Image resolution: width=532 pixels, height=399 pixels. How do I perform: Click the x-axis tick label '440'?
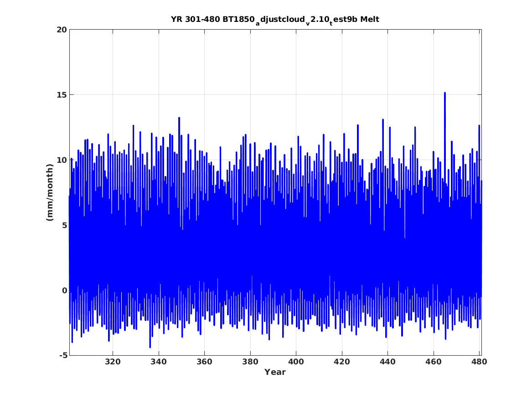coord(387,362)
